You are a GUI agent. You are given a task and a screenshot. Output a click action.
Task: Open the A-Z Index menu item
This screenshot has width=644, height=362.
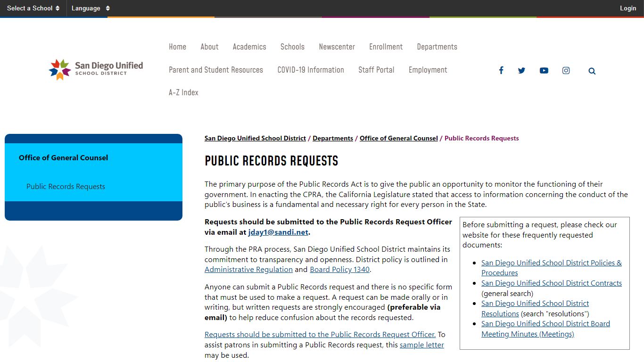[x=183, y=92]
